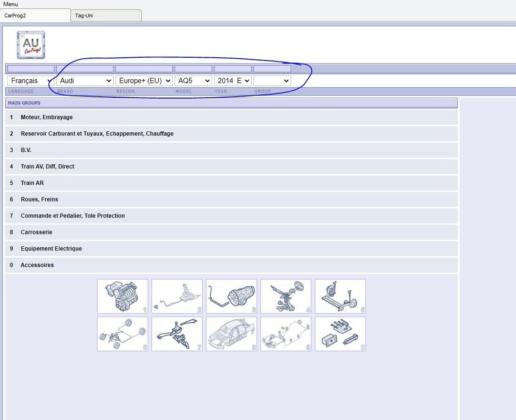Open the electrical equipment thumbnail

(x=286, y=334)
